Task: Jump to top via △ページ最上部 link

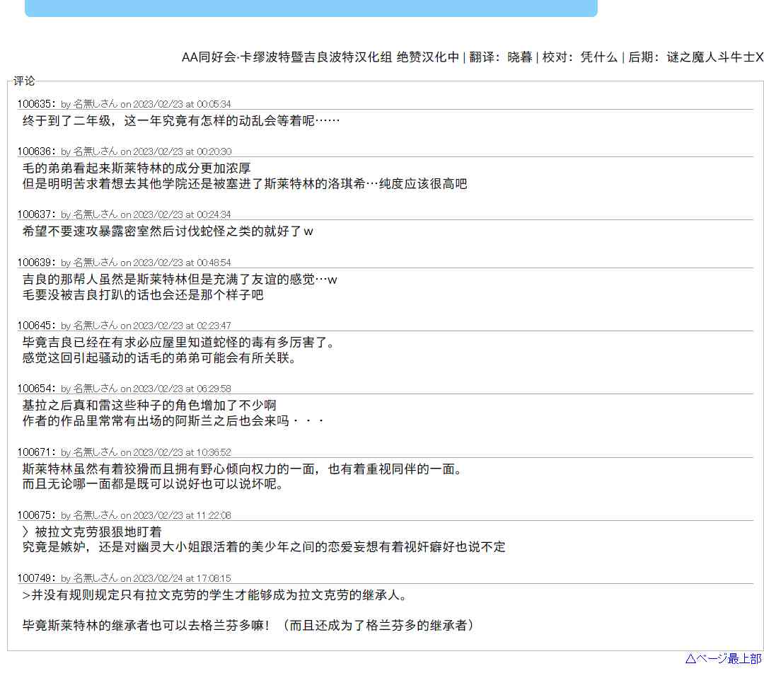Action: [723, 659]
